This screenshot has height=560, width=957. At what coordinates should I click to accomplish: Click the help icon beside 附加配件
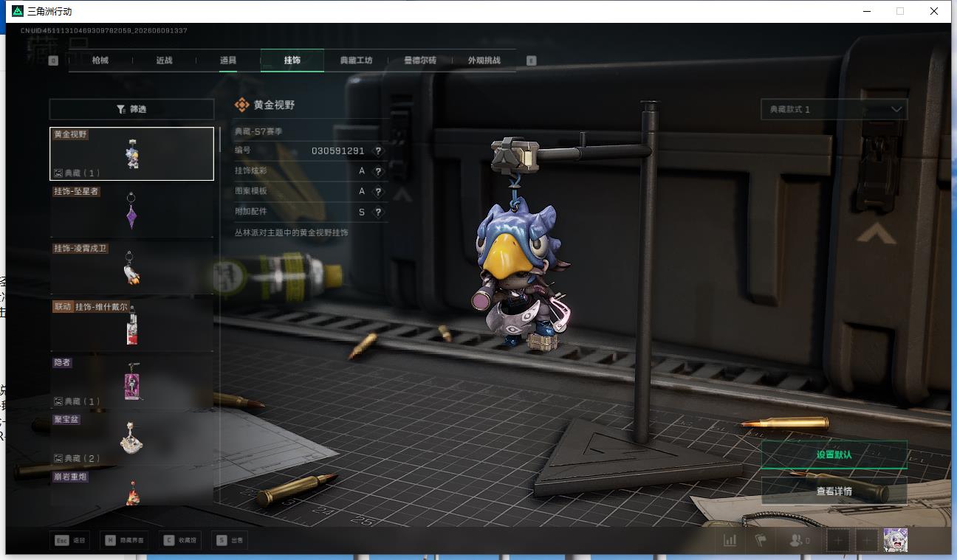[378, 212]
